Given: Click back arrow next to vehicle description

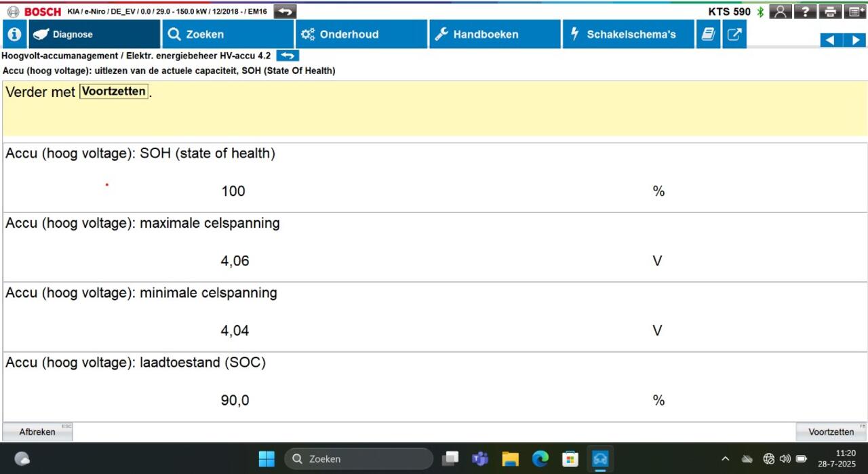Looking at the screenshot, I should tap(285, 12).
